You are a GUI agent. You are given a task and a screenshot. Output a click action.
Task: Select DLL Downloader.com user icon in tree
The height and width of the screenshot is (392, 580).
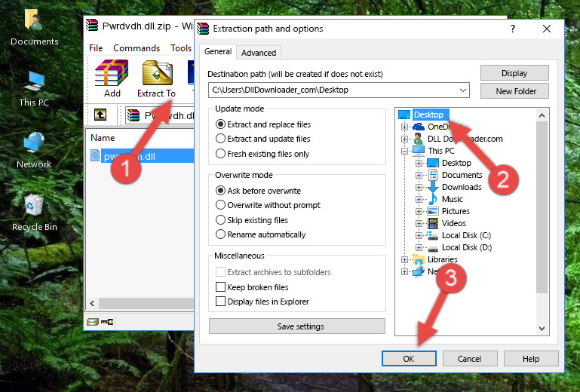click(419, 139)
